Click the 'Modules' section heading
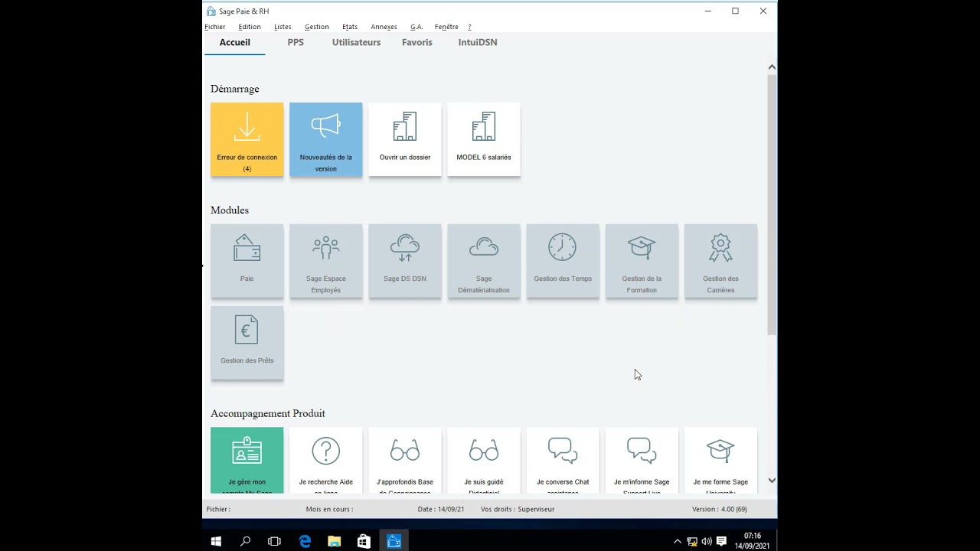 coord(230,210)
